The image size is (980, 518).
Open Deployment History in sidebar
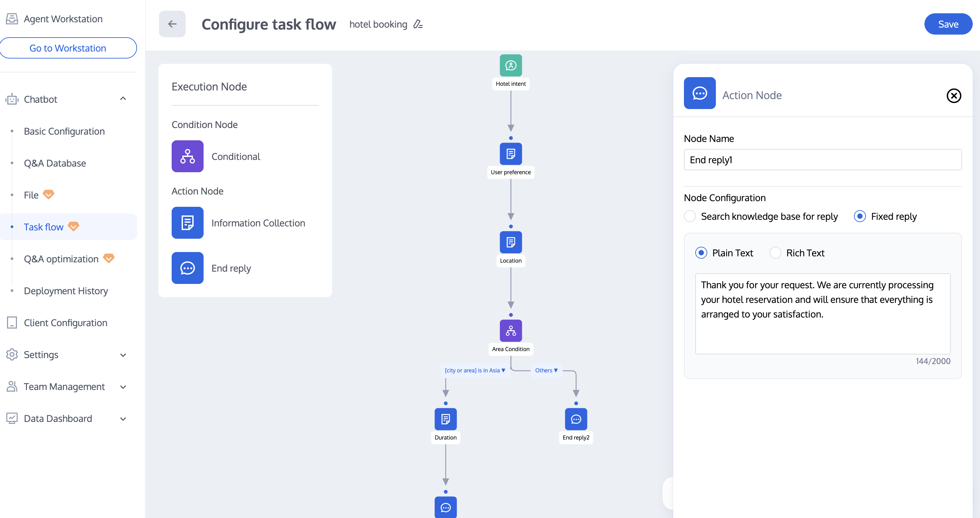(66, 291)
